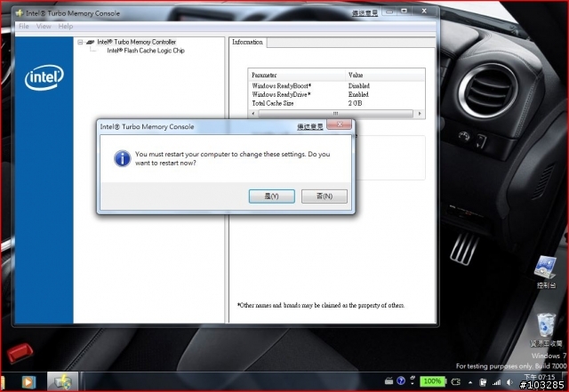The height and width of the screenshot is (392, 569).
Task: Select Intel Turbo Memory Controller tree label
Action: pyautogui.click(x=136, y=42)
